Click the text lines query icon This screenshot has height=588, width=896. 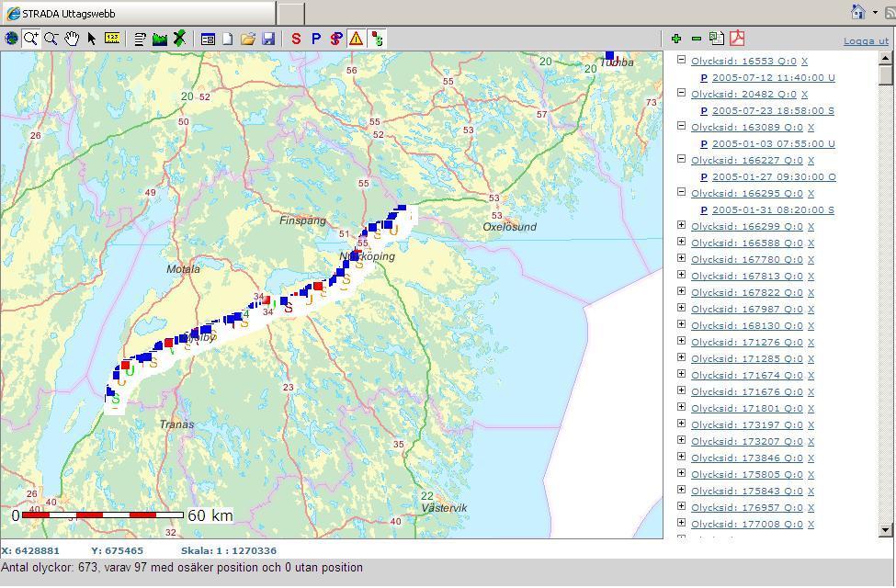[140, 39]
